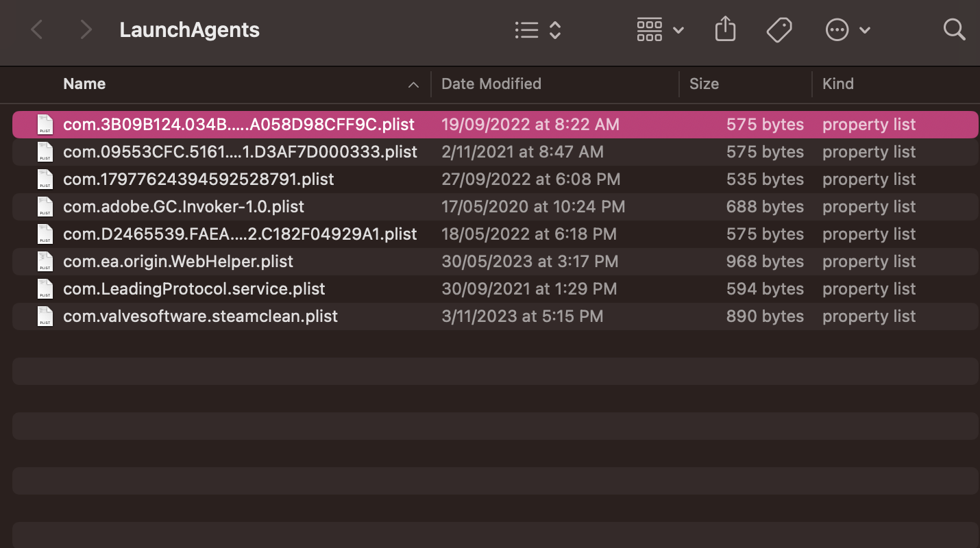This screenshot has height=548, width=980.
Task: Click the plist icon beside com.ea.origin.WebHelper.plist
Action: (x=45, y=261)
